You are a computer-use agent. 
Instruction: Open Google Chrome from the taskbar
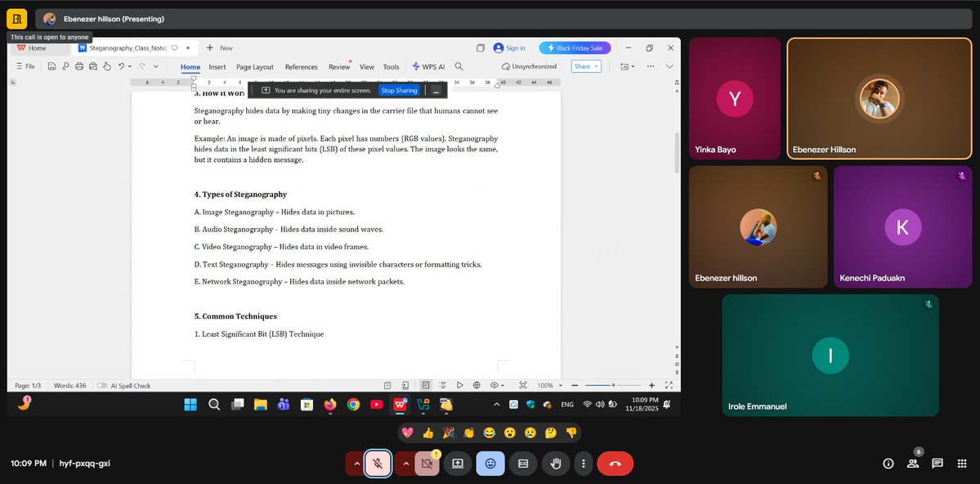[x=352, y=404]
